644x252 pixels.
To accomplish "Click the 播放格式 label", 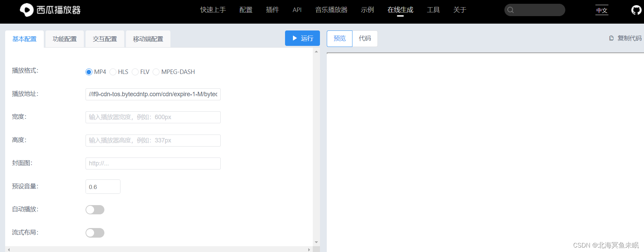I will tap(25, 71).
